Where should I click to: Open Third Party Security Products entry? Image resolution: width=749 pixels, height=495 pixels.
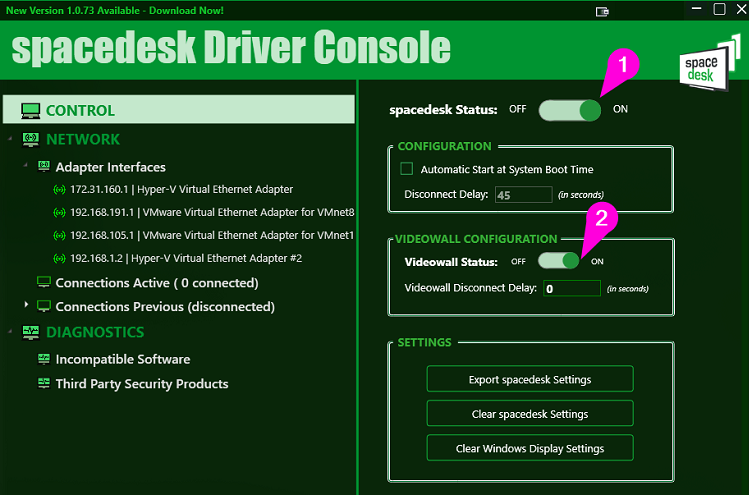pyautogui.click(x=142, y=384)
